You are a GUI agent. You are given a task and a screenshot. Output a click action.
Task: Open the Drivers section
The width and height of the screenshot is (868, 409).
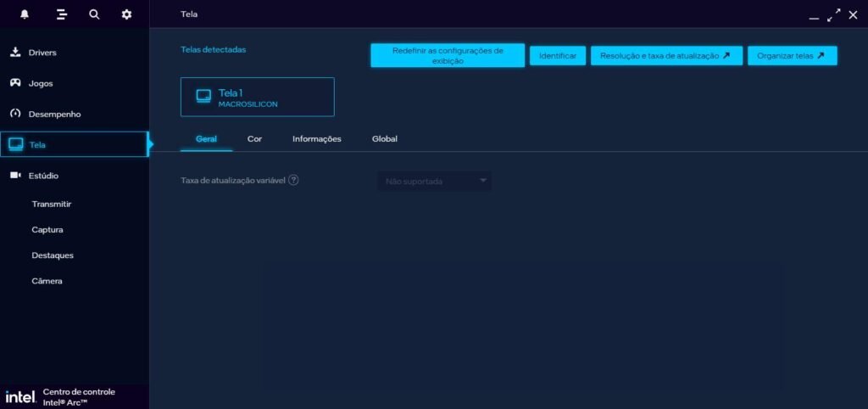click(x=42, y=53)
